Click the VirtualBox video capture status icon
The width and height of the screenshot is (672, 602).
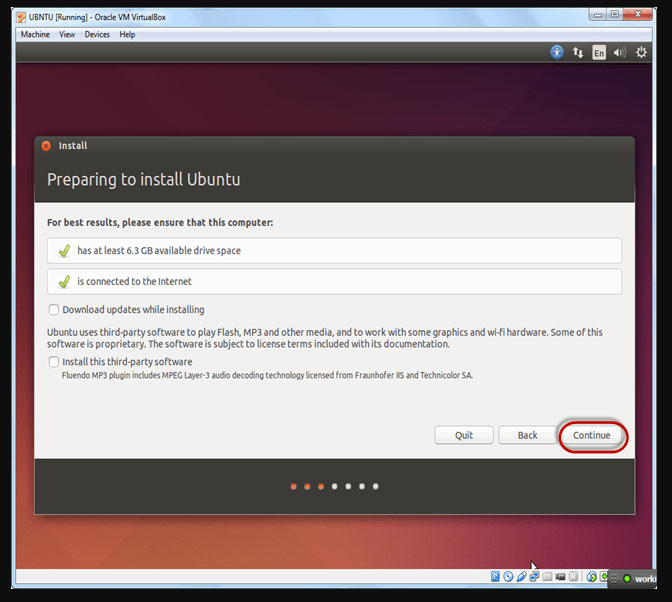[x=560, y=576]
